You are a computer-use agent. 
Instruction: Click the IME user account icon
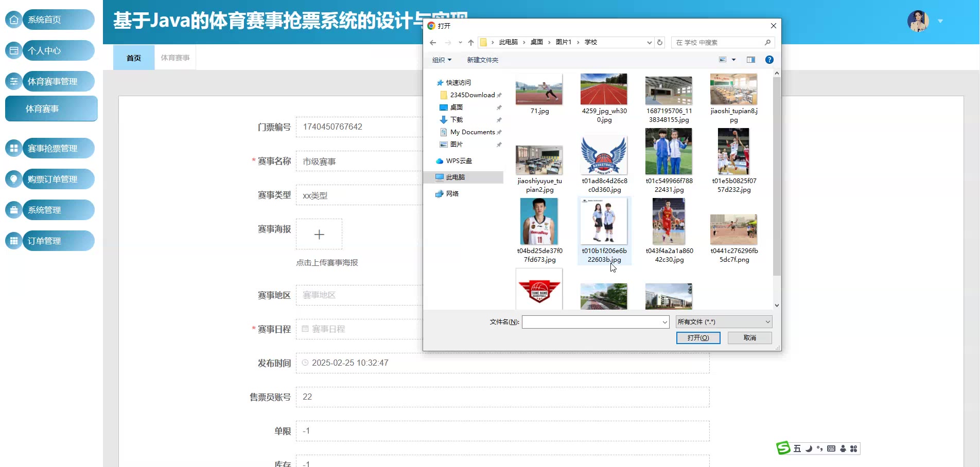[843, 448]
